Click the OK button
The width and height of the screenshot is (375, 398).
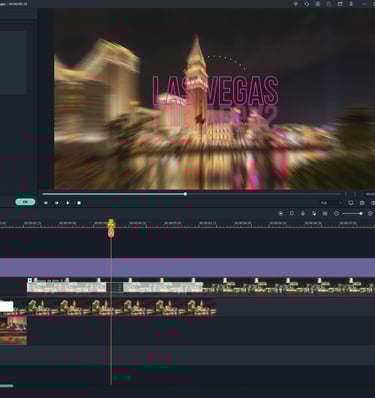pos(25,202)
